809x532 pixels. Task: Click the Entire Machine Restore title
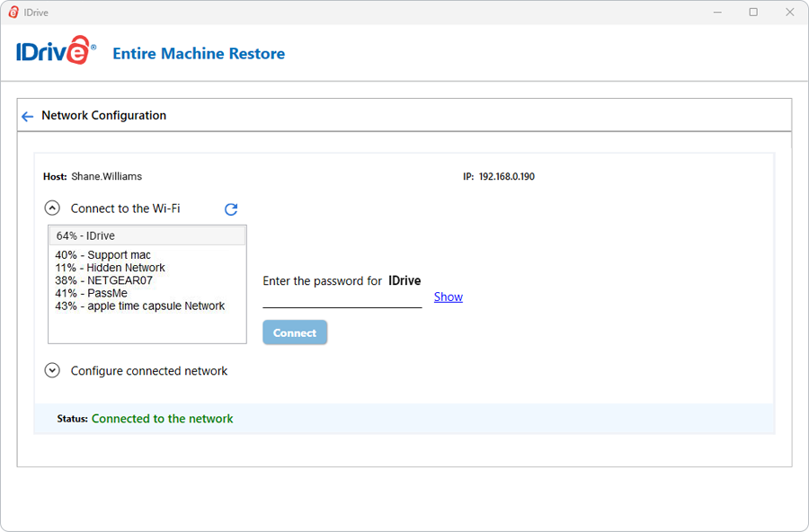pyautogui.click(x=199, y=54)
